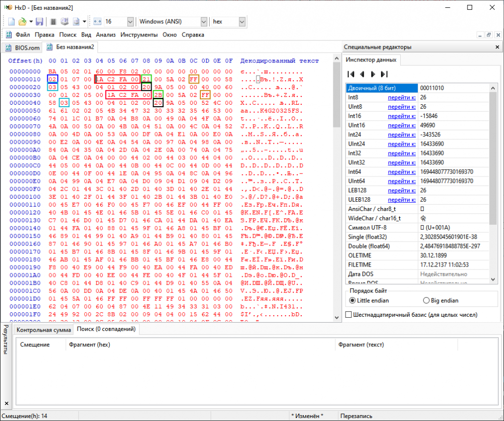Close the results panel with X icon
The width and height of the screenshot is (504, 421).
6,403
